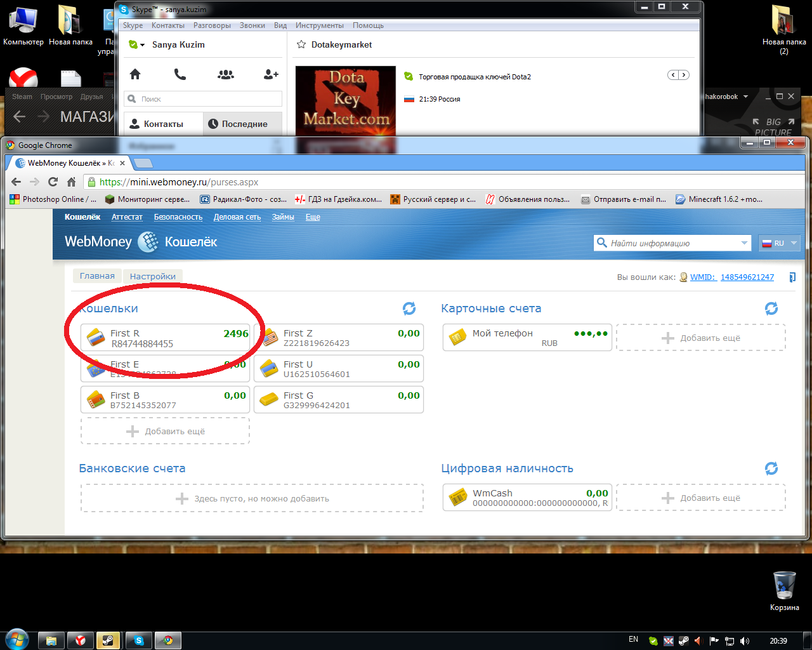Open a new Chrome tab
This screenshot has height=650, width=812.
click(143, 163)
